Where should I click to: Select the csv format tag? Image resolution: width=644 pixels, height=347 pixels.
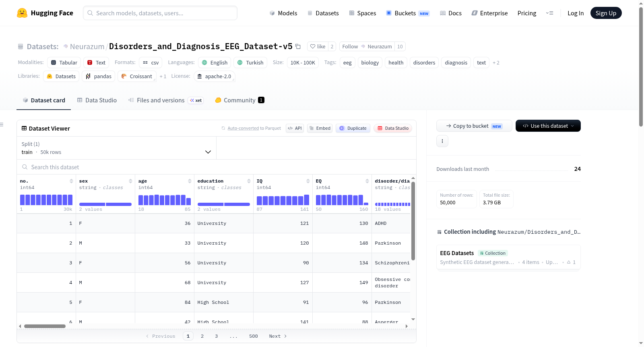(x=151, y=62)
